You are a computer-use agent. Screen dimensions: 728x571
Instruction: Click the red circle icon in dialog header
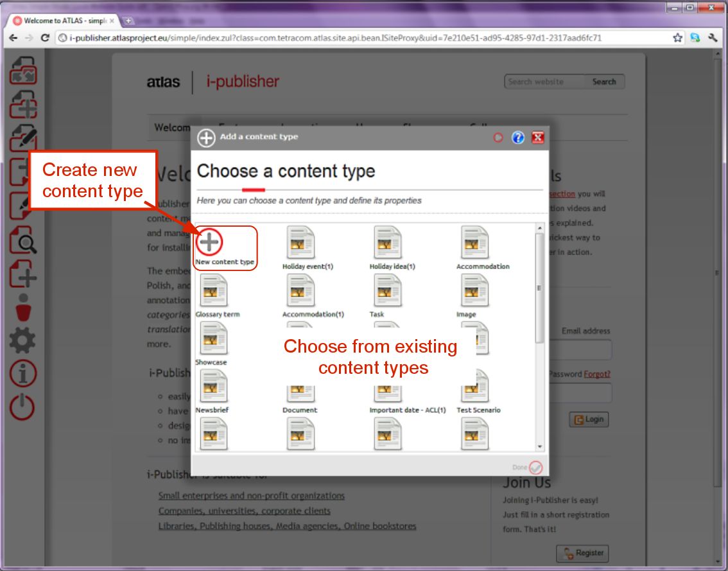pos(498,137)
